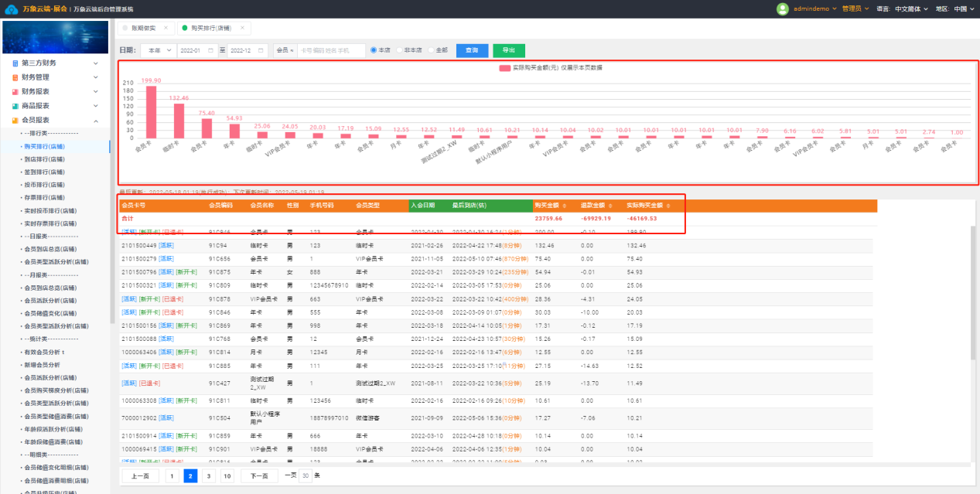Close the 购买排行(店铺) tab

(242, 28)
